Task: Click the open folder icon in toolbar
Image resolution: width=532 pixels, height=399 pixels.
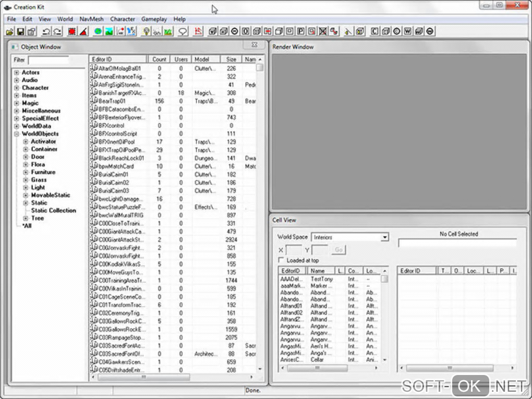Action: [x=9, y=31]
